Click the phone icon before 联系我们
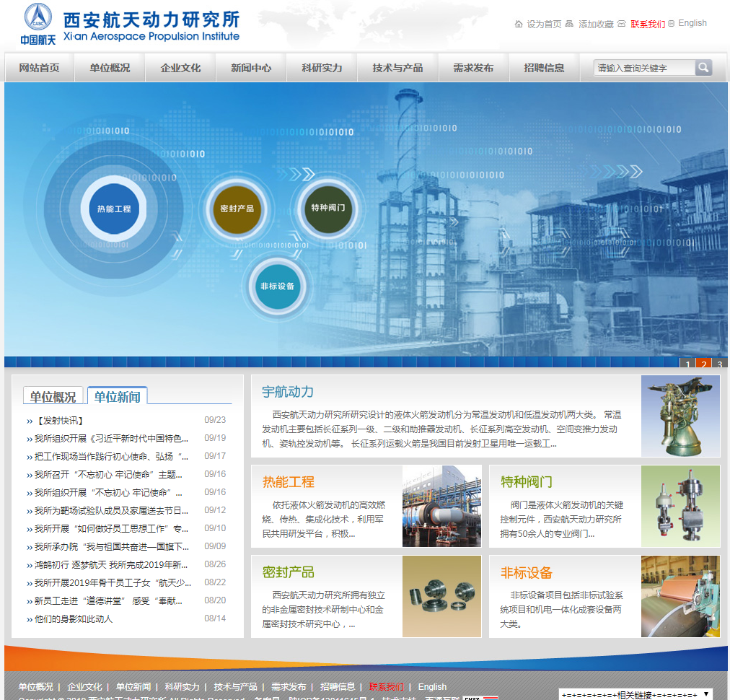This screenshot has width=730, height=700. [x=621, y=23]
